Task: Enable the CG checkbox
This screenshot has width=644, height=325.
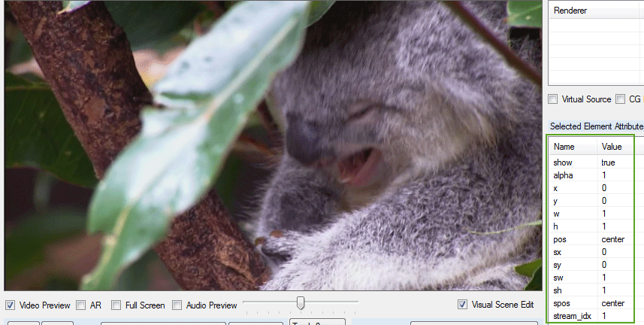Action: (620, 99)
